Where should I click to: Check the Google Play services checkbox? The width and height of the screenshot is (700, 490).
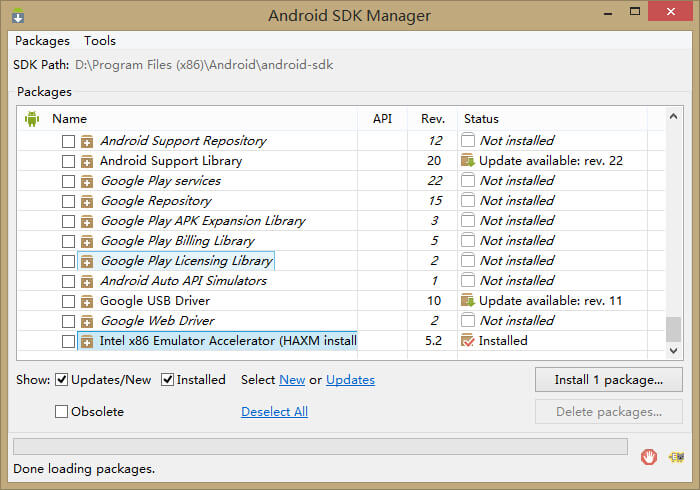(68, 182)
